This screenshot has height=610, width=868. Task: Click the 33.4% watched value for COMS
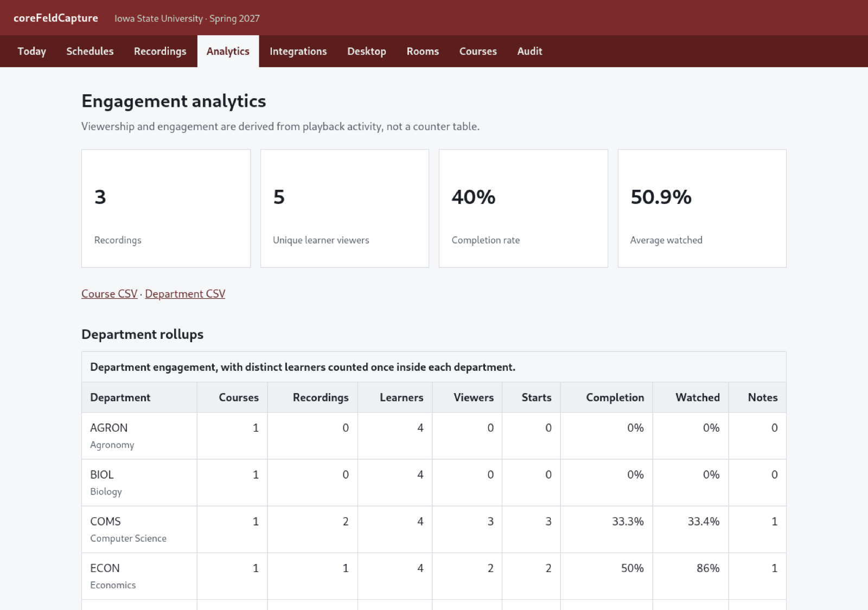point(704,521)
